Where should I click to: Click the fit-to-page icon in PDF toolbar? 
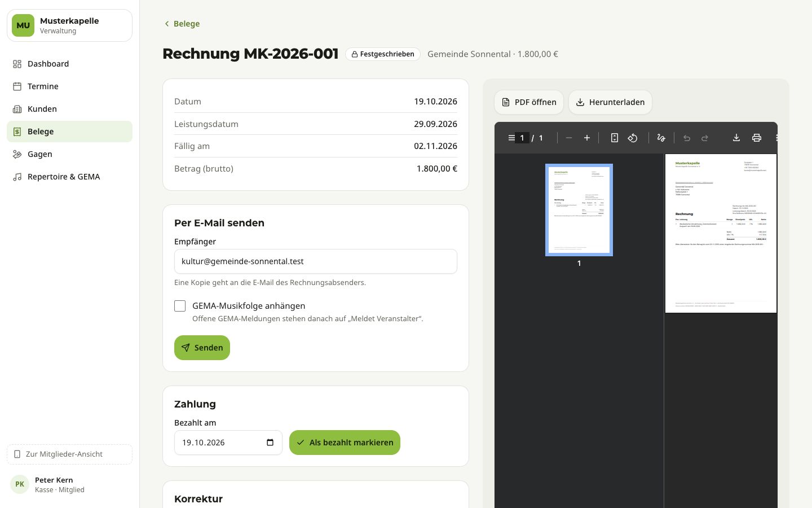[x=615, y=138]
